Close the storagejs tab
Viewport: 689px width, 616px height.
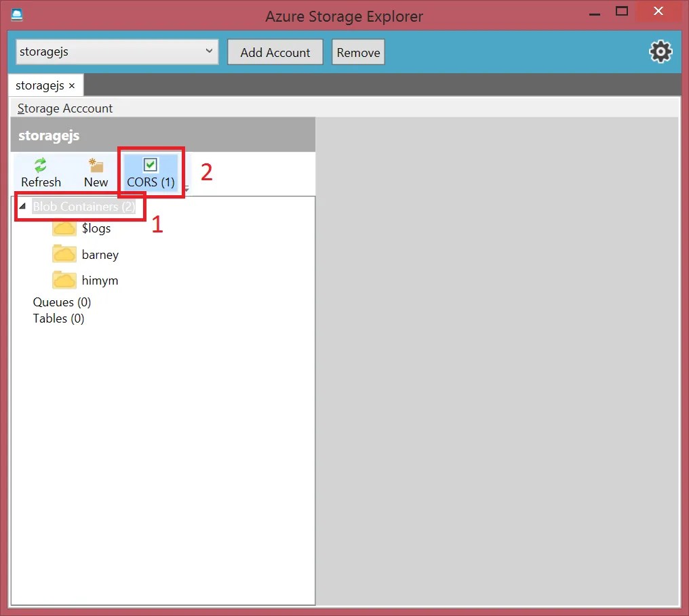coord(72,86)
